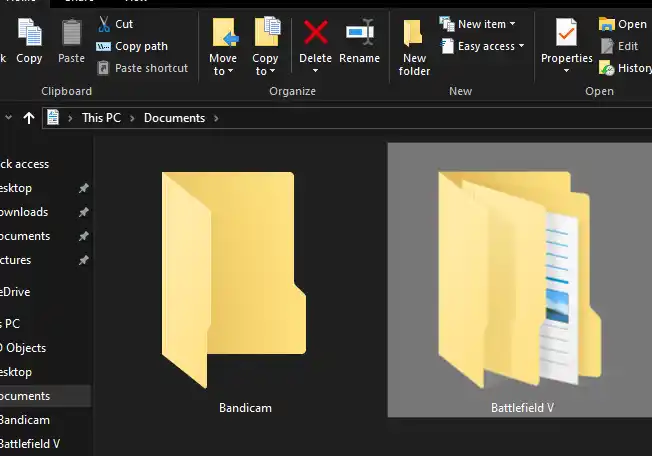Open the Easy access dropdown
The image size is (652, 456).
[x=482, y=46]
